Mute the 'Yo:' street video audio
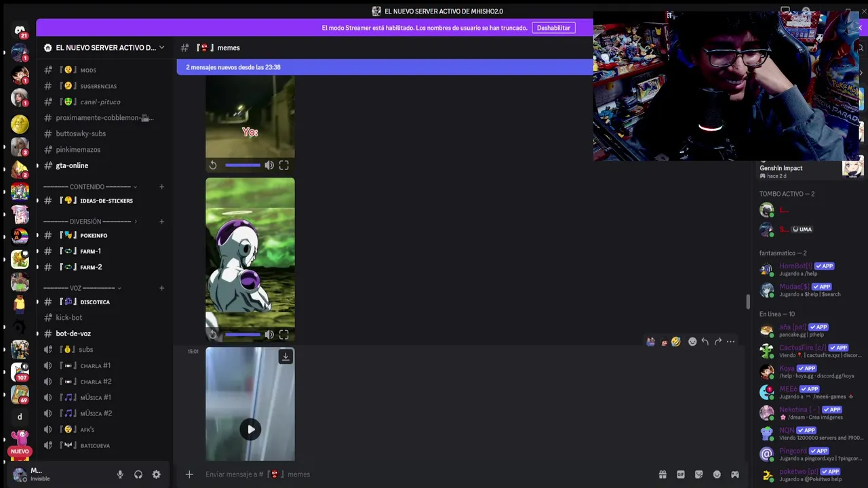 269,165
